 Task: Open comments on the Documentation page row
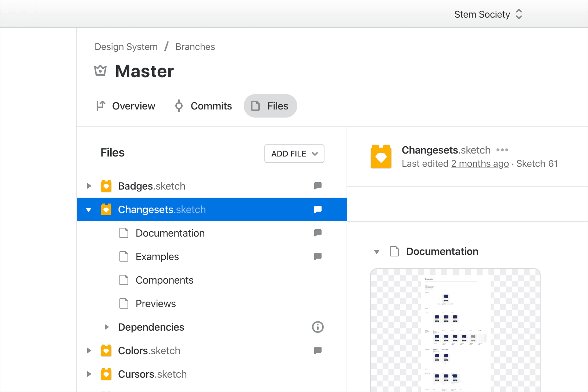tap(318, 233)
